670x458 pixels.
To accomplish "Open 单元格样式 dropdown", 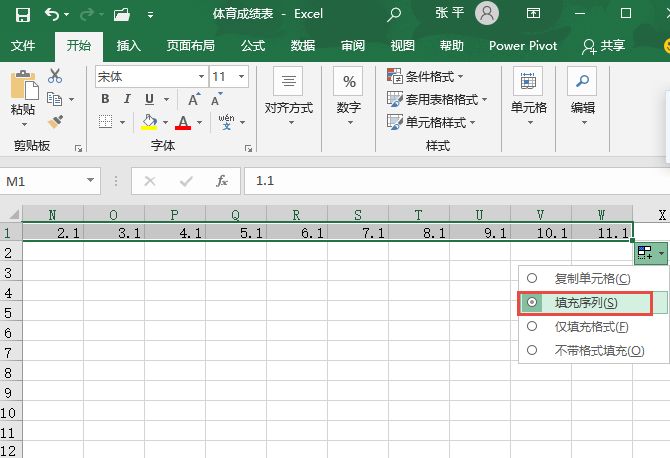I will click(431, 123).
